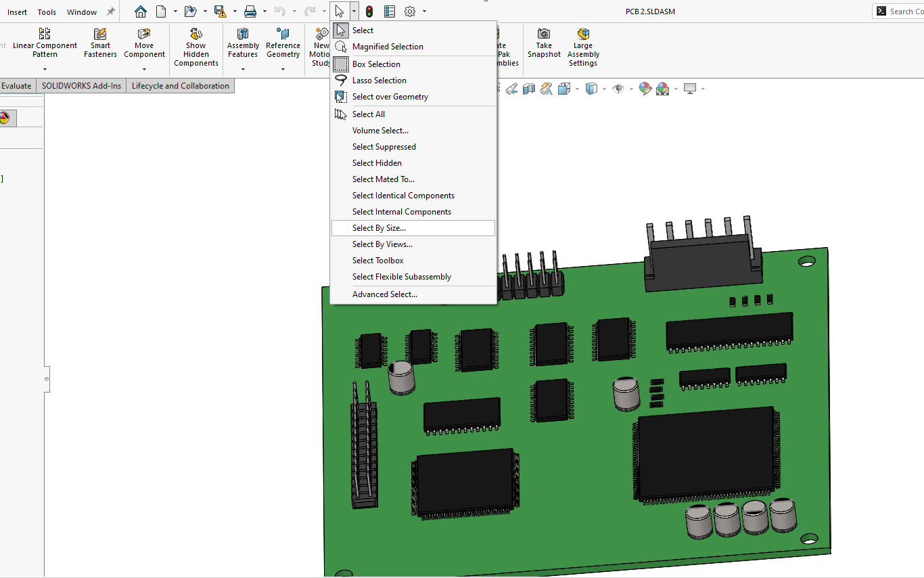The height and width of the screenshot is (578, 924).
Task: Switch to the SOLIDWORKS Add-Ins tab
Action: (81, 86)
